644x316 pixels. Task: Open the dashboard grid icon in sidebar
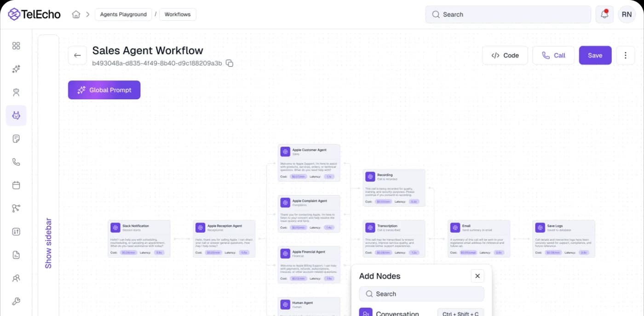pos(16,46)
